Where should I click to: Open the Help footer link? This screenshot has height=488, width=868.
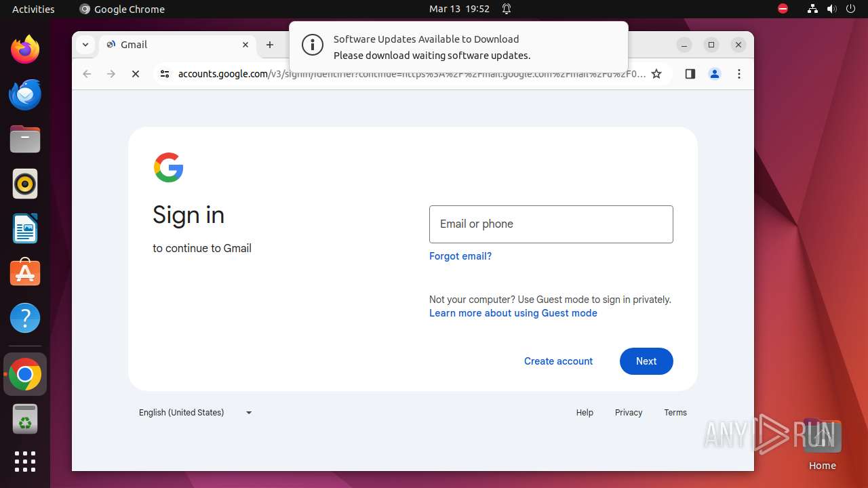point(585,412)
